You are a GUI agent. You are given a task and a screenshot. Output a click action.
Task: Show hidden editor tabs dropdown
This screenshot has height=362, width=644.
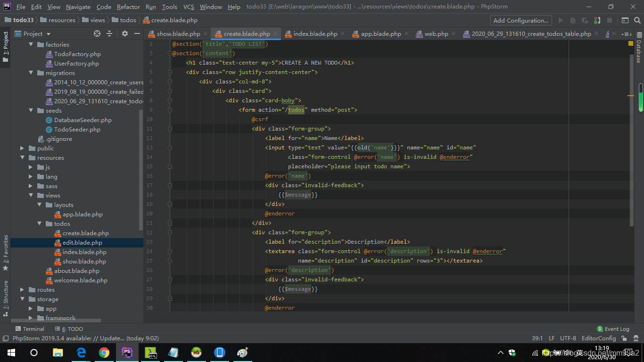pos(627,34)
